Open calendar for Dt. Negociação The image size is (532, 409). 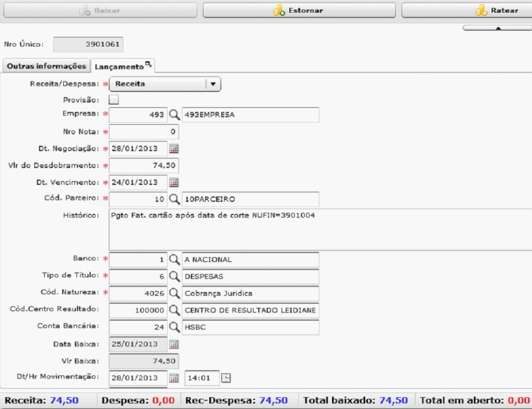[x=174, y=149]
